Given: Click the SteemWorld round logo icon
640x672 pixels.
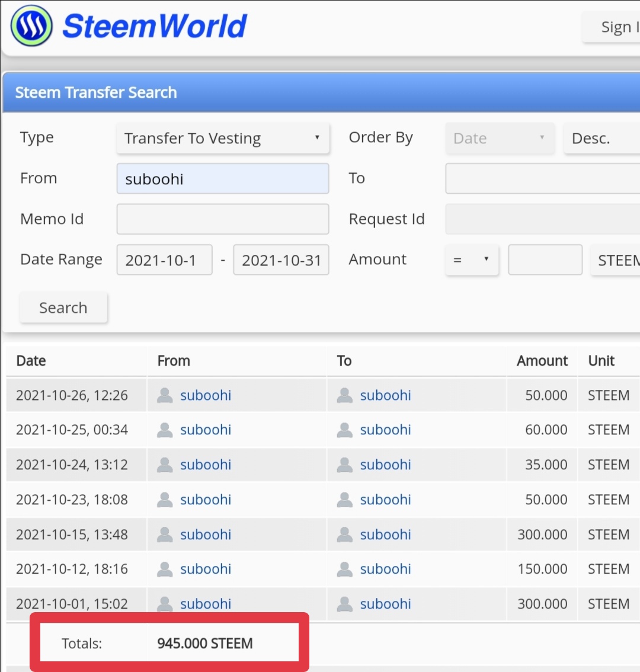Looking at the screenshot, I should [x=31, y=25].
